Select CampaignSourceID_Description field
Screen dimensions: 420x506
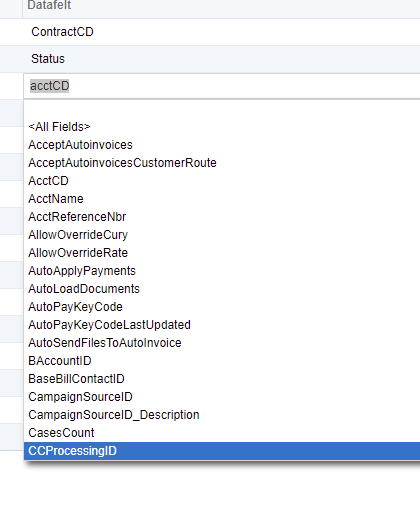[222, 415]
